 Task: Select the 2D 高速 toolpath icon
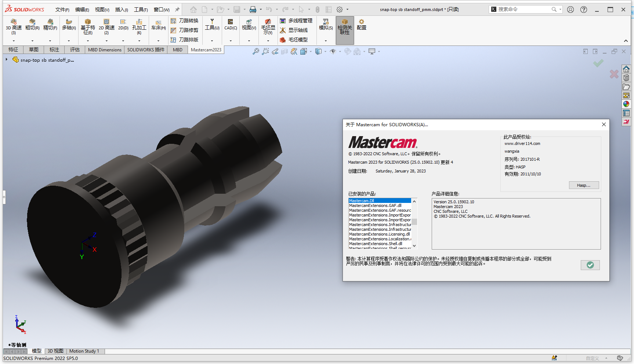pos(106,26)
